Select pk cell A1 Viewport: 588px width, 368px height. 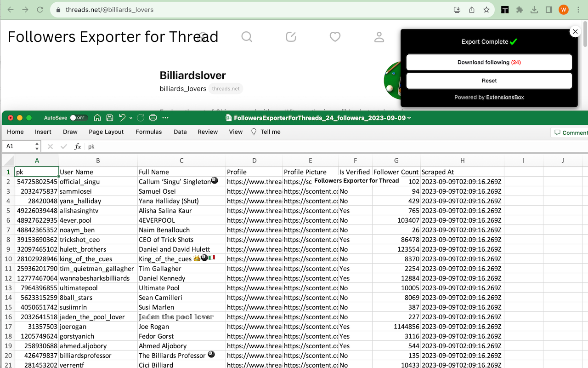(x=37, y=172)
